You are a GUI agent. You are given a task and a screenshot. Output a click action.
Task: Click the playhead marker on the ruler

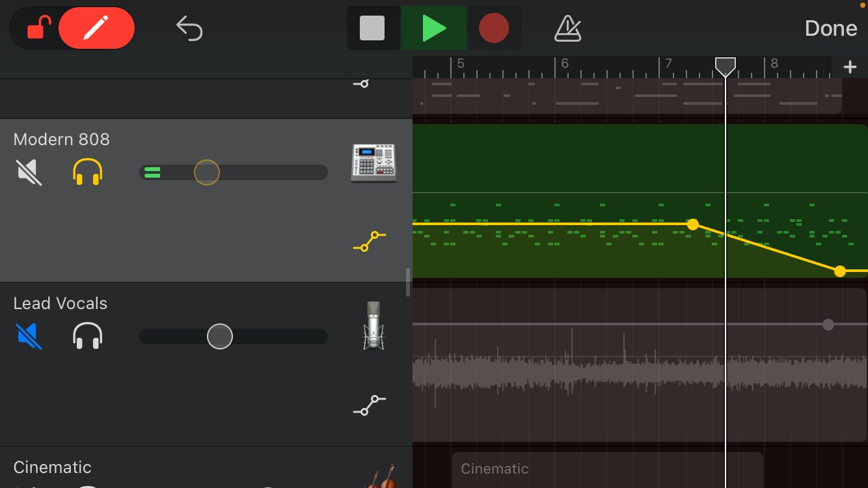[726, 66]
